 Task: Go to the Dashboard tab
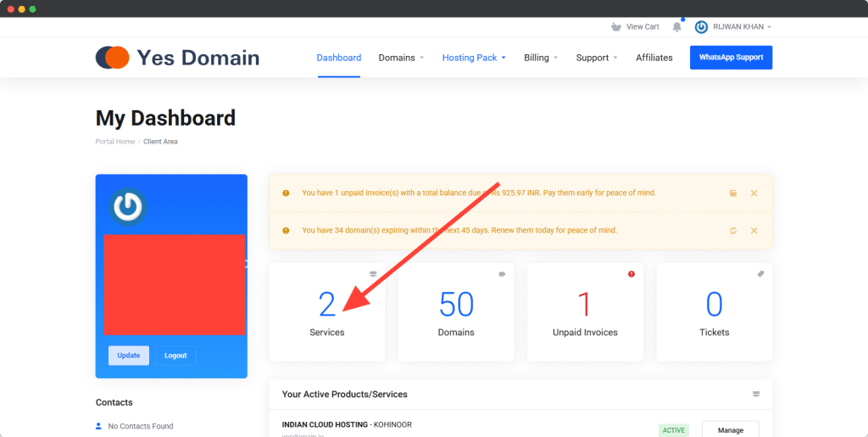click(339, 58)
